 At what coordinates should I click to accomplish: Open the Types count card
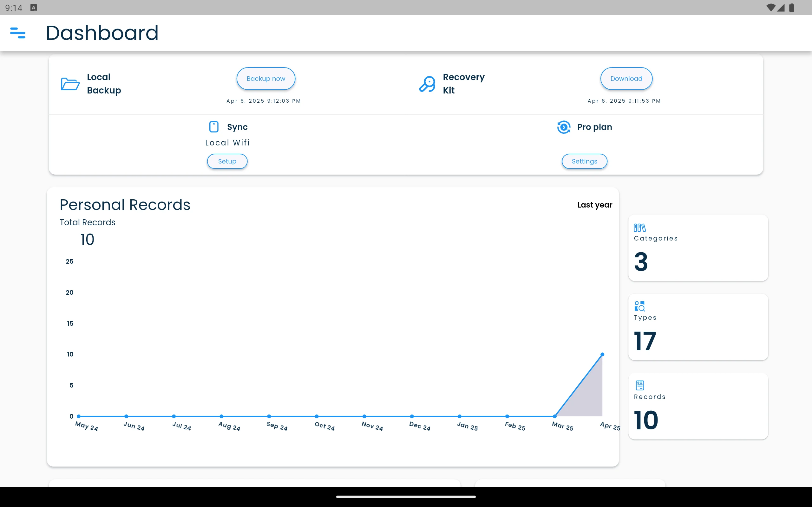[x=698, y=327]
